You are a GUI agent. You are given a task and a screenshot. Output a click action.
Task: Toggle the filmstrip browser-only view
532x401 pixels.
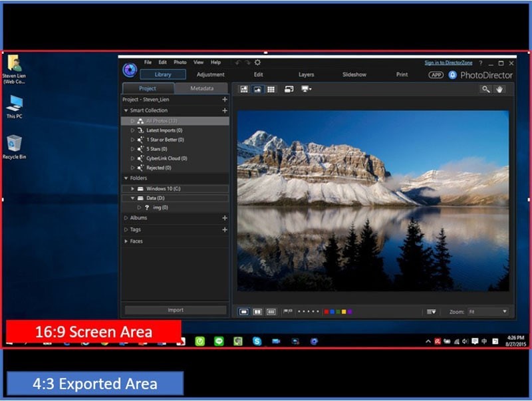tap(245, 88)
